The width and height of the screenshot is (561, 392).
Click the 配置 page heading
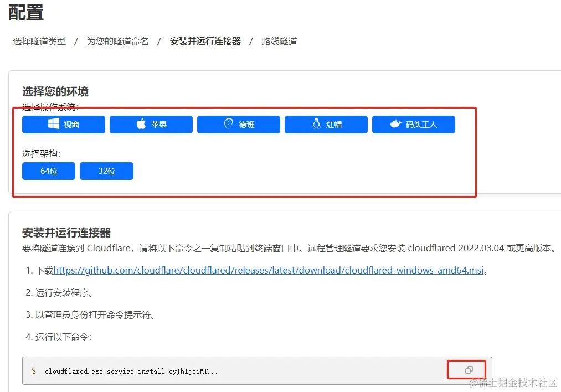click(x=26, y=13)
